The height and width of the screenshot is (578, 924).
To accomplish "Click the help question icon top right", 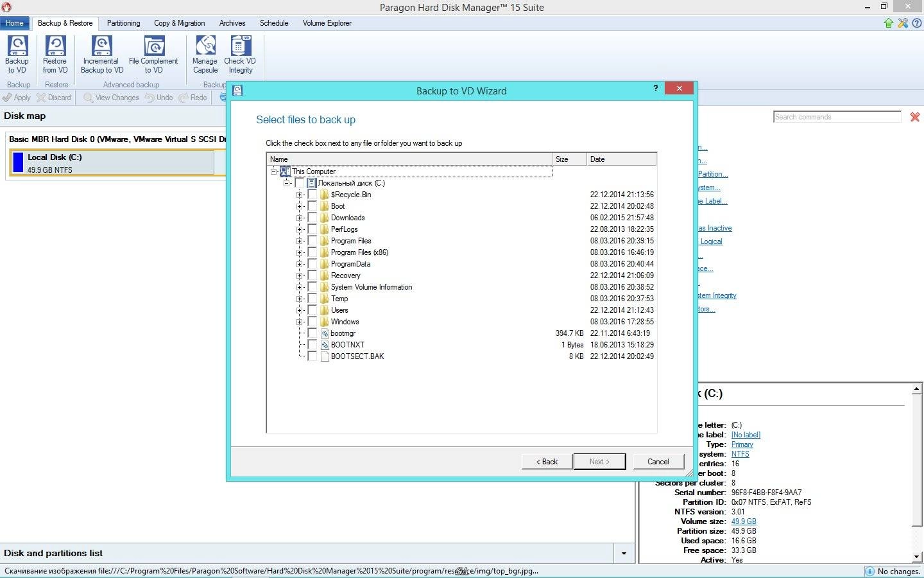I will [917, 23].
